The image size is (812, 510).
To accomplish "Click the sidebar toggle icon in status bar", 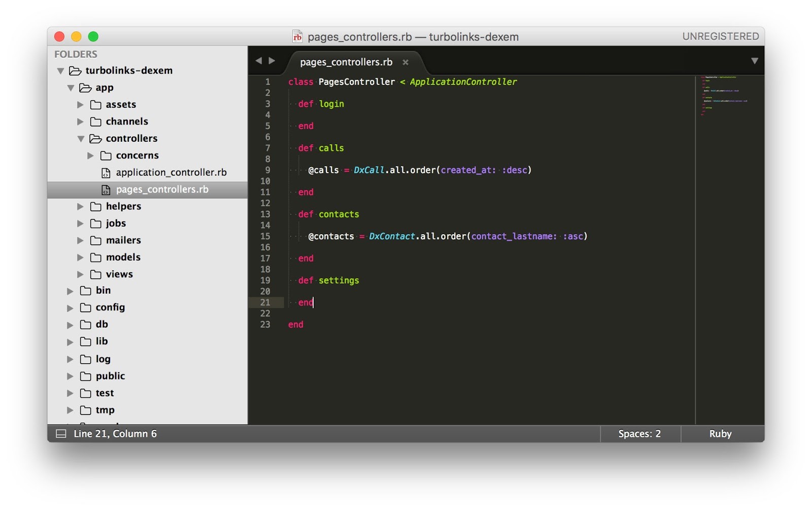I will coord(61,434).
